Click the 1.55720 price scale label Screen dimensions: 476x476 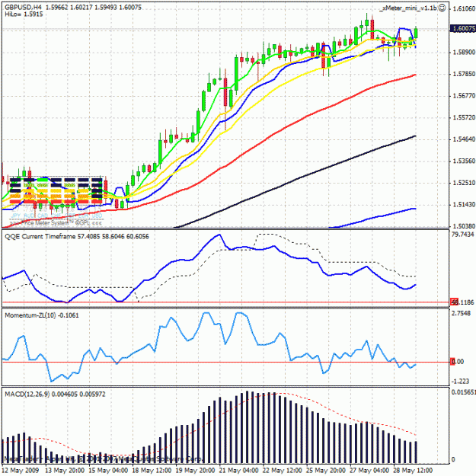464,117
